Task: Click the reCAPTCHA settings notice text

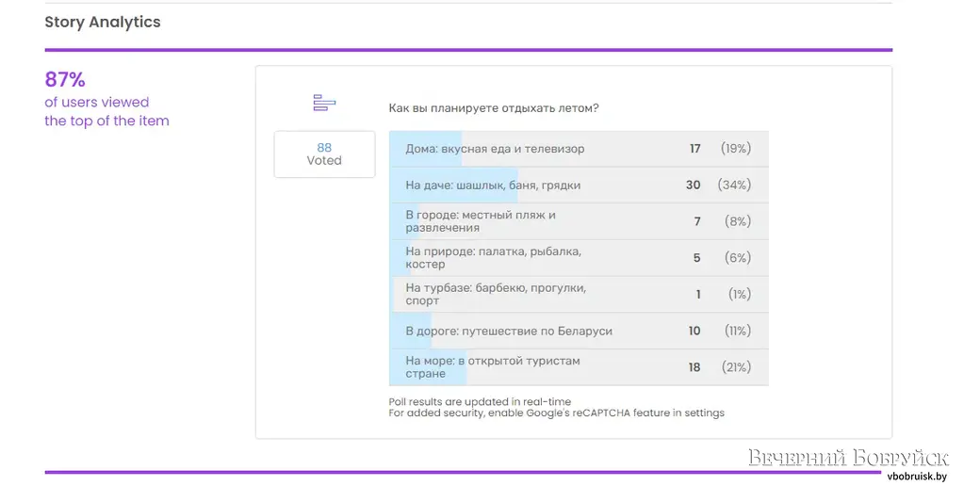Action: pos(556,413)
